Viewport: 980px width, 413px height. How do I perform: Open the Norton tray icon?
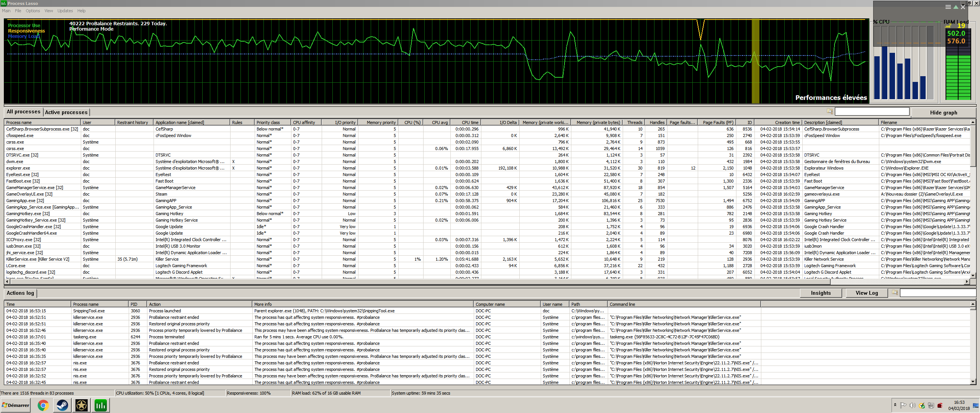[922, 405]
